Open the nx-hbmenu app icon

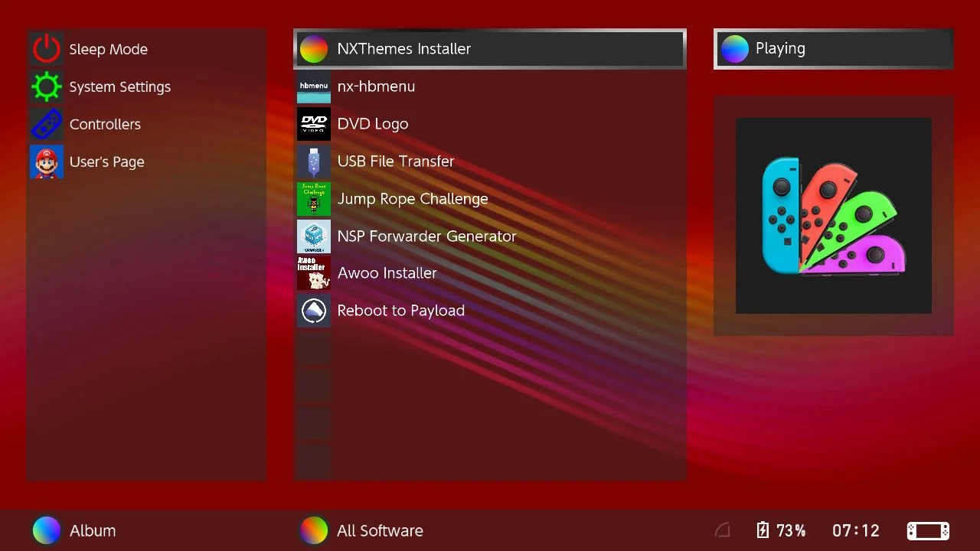click(x=314, y=86)
